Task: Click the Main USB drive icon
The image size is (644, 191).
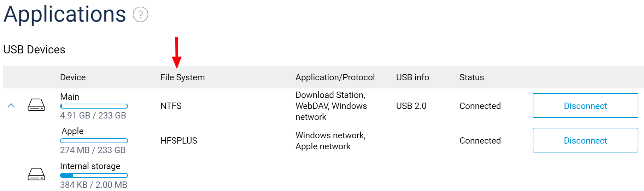Action: click(36, 105)
